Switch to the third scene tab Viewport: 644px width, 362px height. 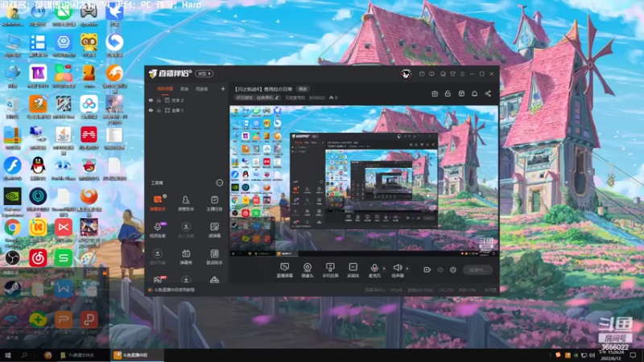point(202,88)
